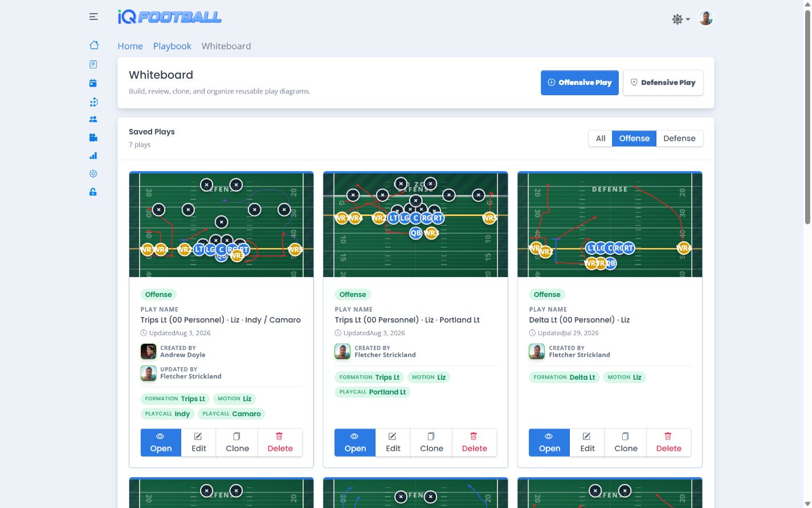Open the team members sidebar icon
This screenshot has height=508, width=812.
tap(93, 119)
